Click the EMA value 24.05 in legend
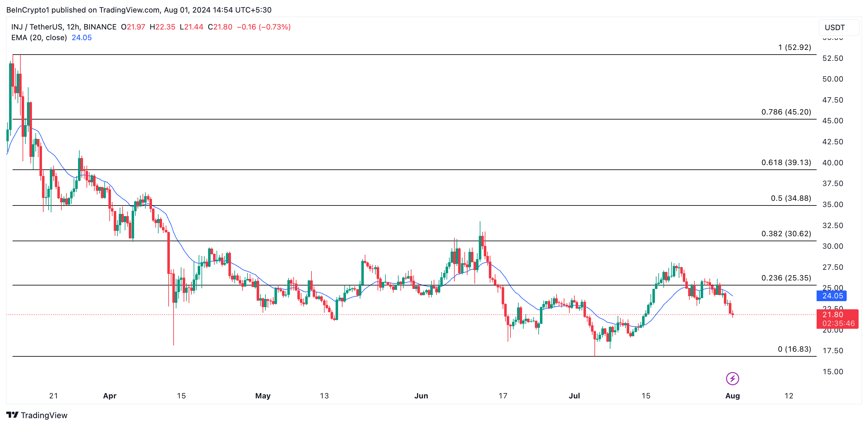Viewport: 868px width, 426px height. click(x=81, y=37)
